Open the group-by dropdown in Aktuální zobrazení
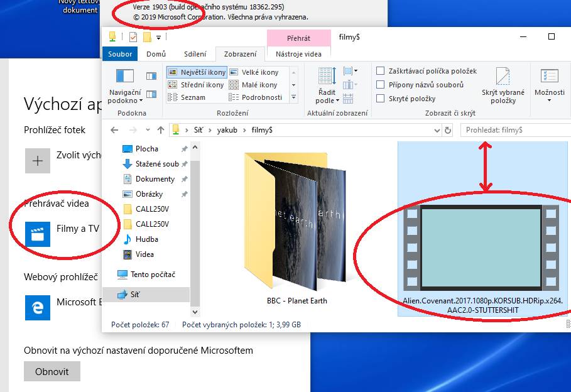The width and height of the screenshot is (571, 392). coord(350,71)
